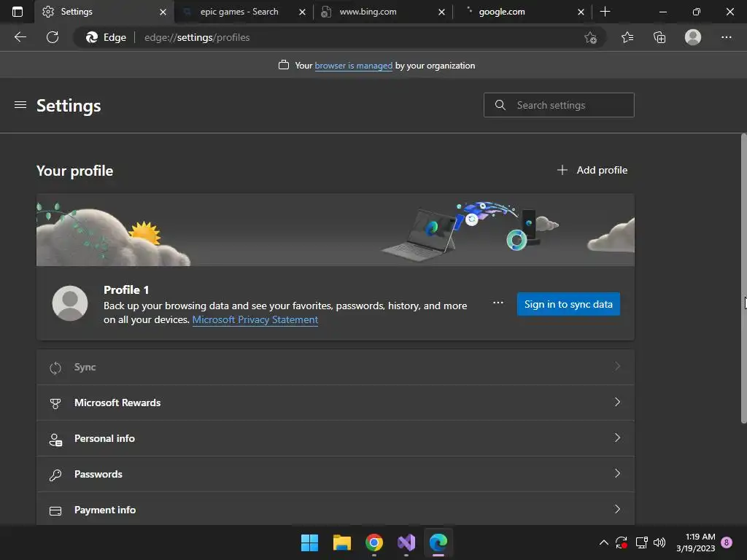The height and width of the screenshot is (560, 747).
Task: Open the Personal info row label
Action: pos(104,438)
